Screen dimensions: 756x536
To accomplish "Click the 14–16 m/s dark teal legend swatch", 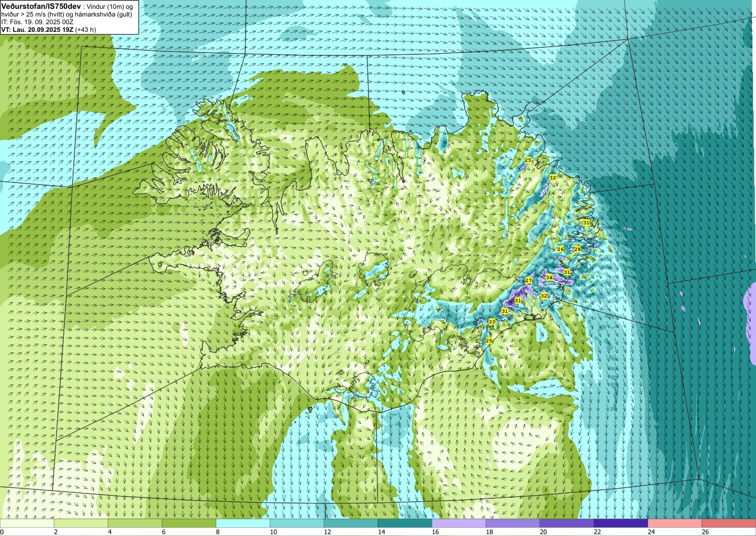I will click(x=405, y=523).
